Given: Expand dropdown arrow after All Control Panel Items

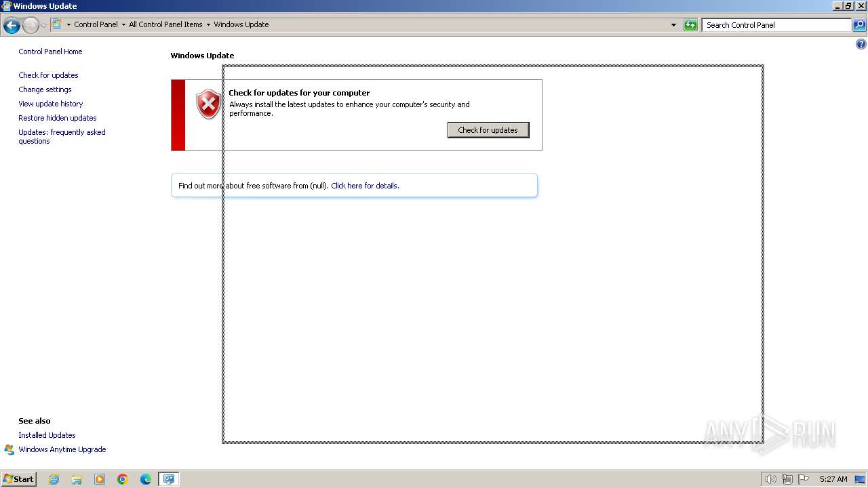Looking at the screenshot, I should tap(208, 25).
